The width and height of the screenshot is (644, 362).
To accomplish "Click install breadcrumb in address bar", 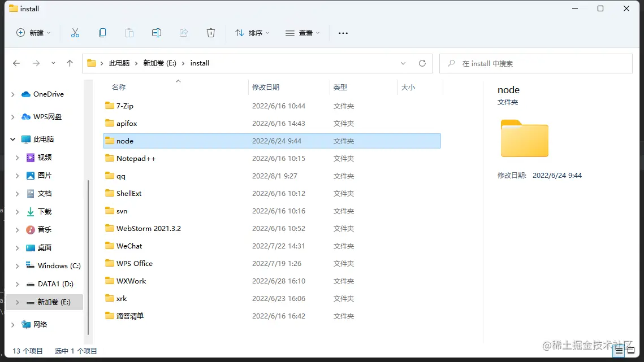I will 200,63.
